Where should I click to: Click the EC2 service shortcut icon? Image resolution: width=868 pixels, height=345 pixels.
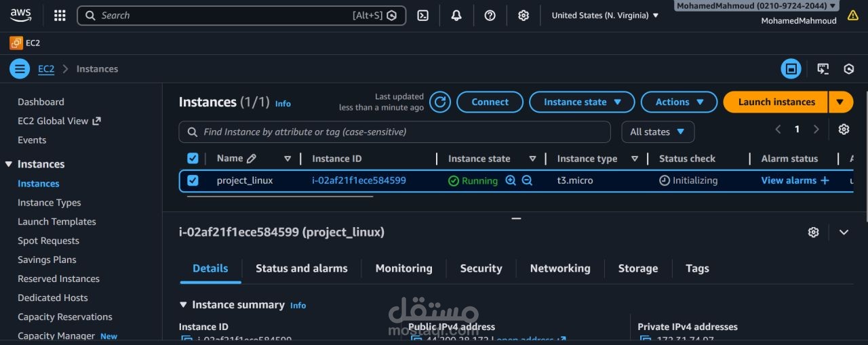pos(16,43)
